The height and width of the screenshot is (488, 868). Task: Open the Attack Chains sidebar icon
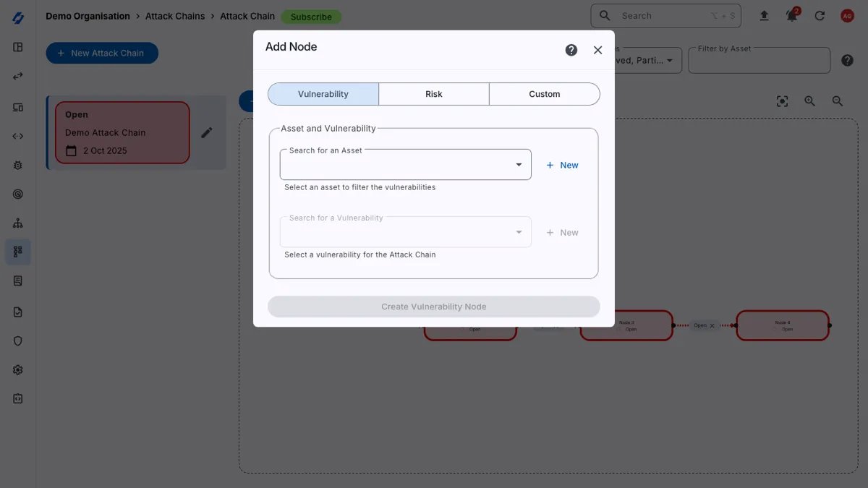coord(17,252)
